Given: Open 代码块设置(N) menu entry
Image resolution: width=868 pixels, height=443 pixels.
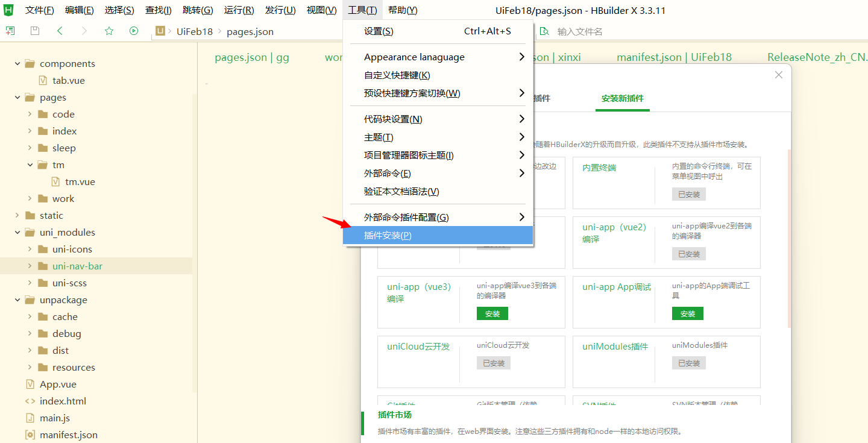Looking at the screenshot, I should coord(438,119).
